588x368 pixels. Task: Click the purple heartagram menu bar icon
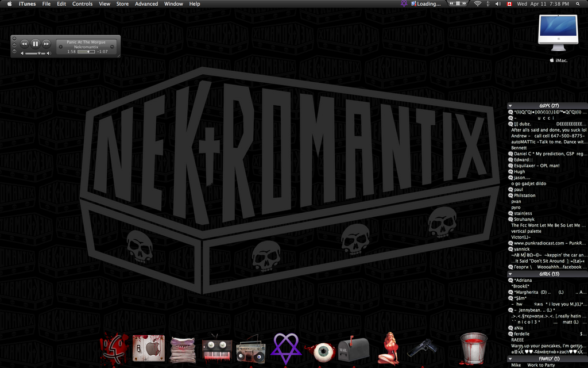[x=404, y=4]
